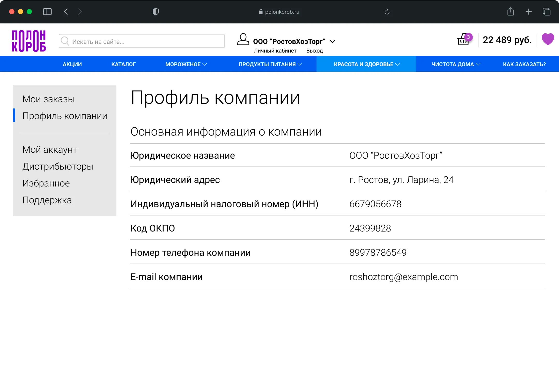Select Мои заказы in sidebar
The width and height of the screenshot is (559, 392).
click(x=48, y=99)
